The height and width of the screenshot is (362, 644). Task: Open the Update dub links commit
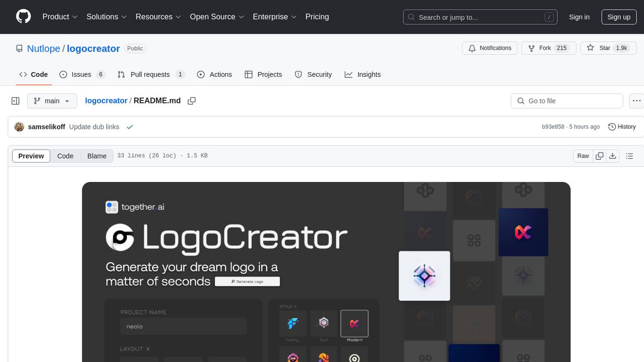94,127
